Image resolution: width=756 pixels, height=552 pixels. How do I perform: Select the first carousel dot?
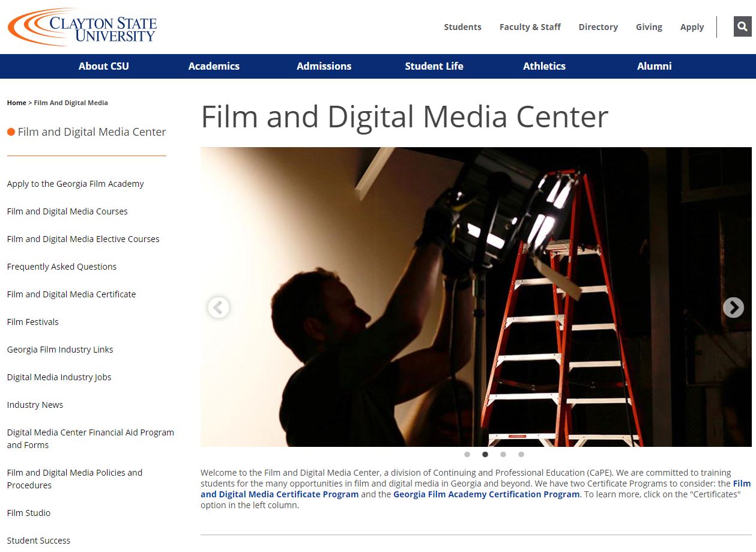(467, 455)
